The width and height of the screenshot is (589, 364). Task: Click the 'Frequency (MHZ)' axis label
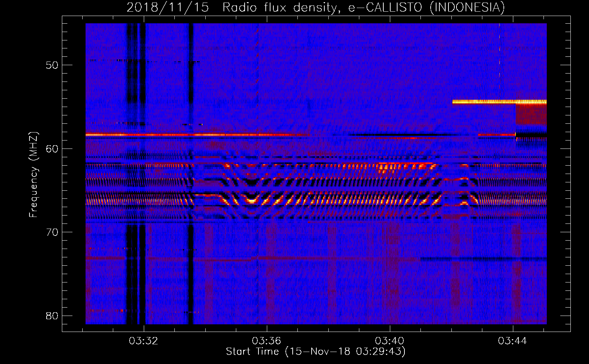point(33,175)
